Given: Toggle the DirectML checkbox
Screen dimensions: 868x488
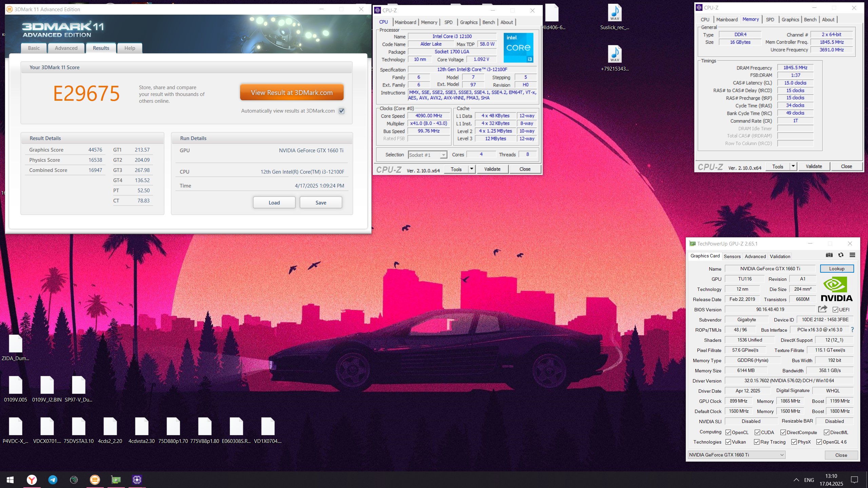Looking at the screenshot, I should tap(827, 432).
